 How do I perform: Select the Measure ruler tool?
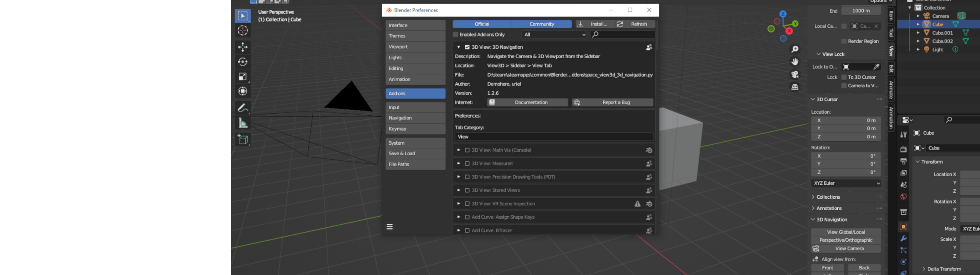click(x=243, y=123)
